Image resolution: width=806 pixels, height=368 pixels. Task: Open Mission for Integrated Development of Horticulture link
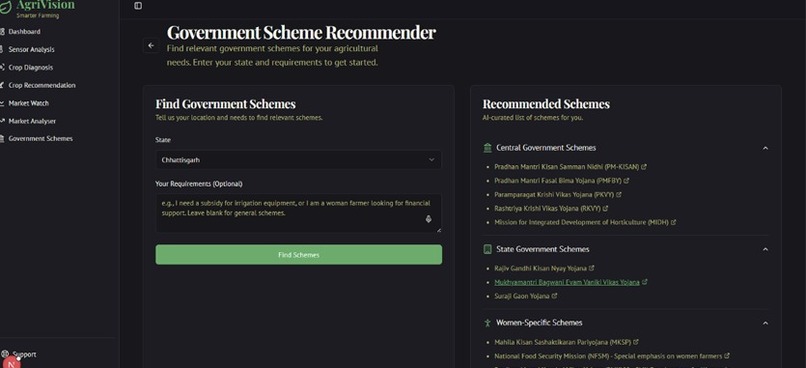581,222
